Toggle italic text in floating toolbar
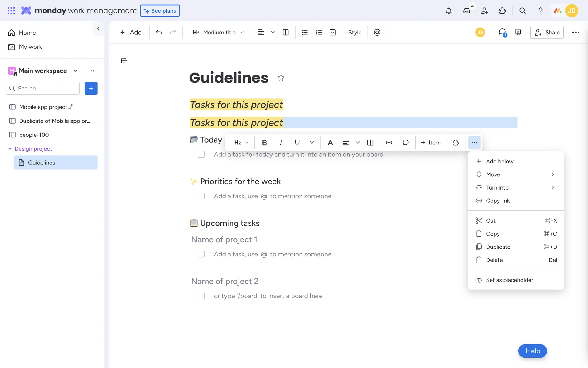 pos(281,143)
